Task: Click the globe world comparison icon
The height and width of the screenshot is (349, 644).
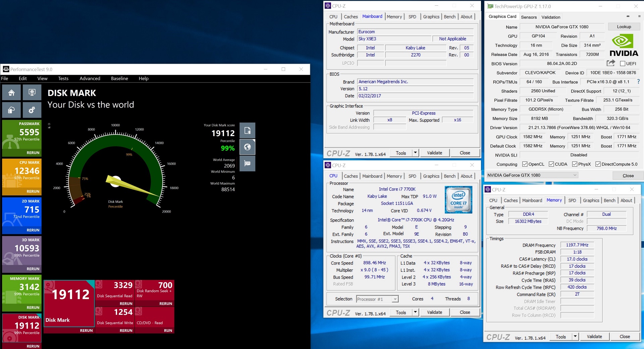Action: 247,147
